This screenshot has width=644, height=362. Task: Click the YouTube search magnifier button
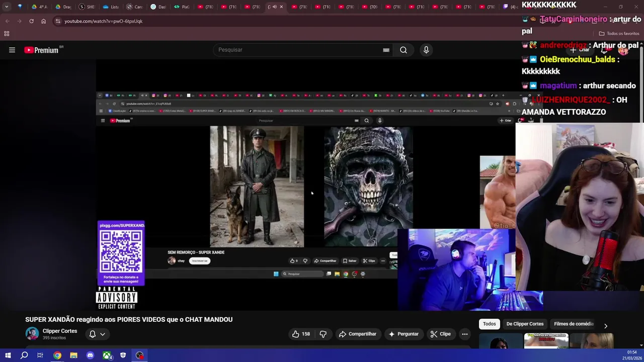(404, 50)
